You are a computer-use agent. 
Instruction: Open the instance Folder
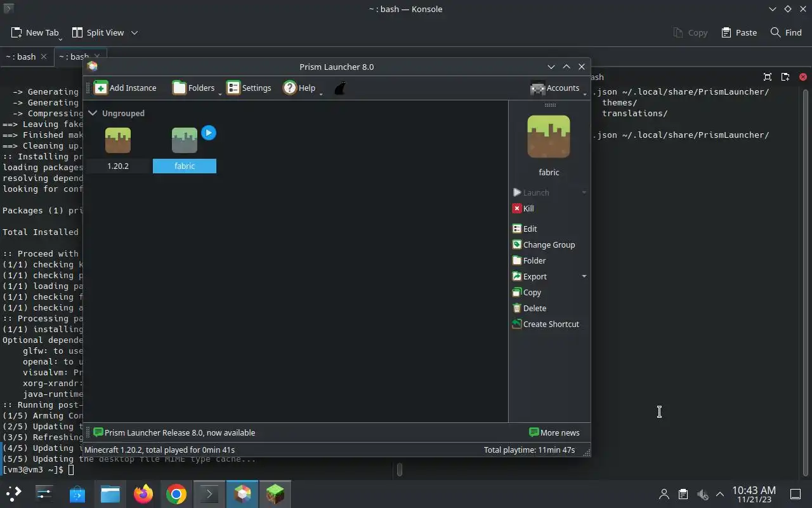tap(529, 260)
